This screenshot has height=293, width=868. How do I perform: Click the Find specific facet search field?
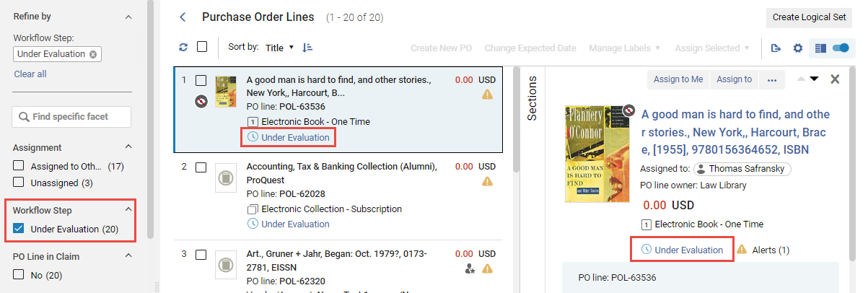click(x=71, y=117)
